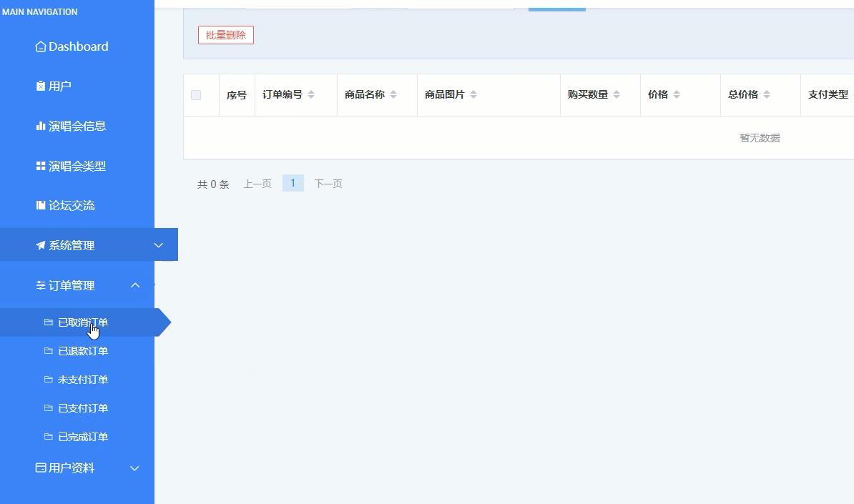854x504 pixels.
Task: Tick the select-all checkbox in table header
Action: (x=196, y=95)
